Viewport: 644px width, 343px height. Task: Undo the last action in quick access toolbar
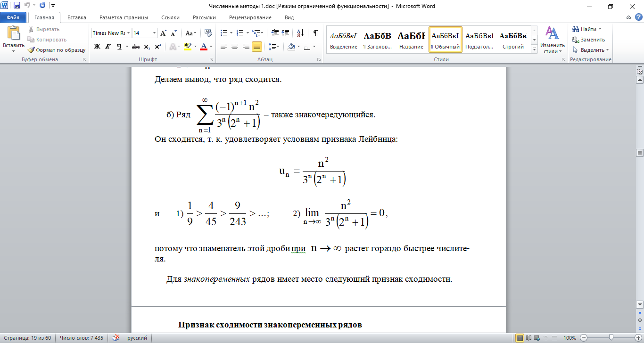point(27,6)
